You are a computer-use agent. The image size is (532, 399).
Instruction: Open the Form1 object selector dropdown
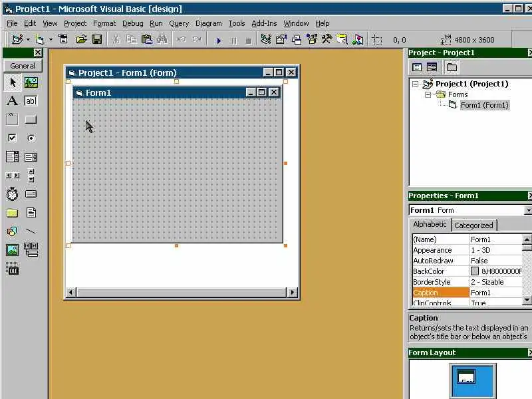528,210
